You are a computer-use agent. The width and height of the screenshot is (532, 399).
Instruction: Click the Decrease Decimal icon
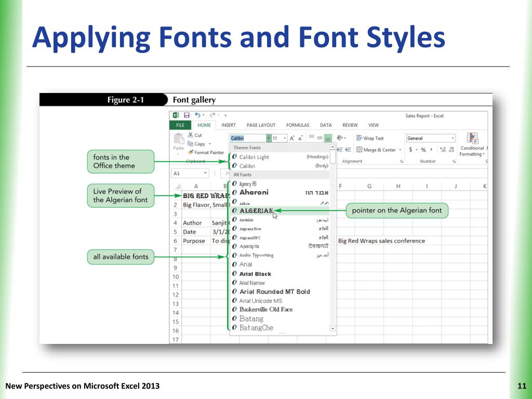pyautogui.click(x=451, y=150)
